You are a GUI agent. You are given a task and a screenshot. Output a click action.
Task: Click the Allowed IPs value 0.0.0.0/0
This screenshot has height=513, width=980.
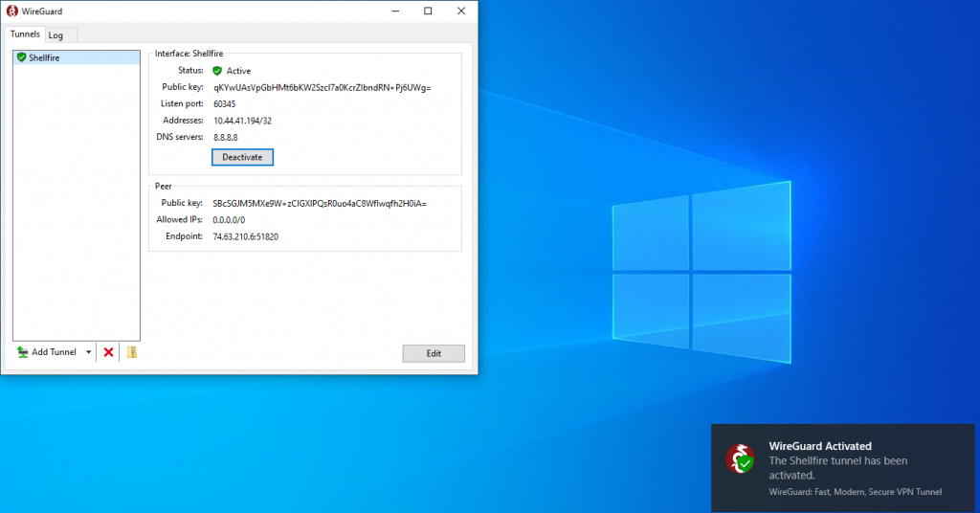click(229, 220)
